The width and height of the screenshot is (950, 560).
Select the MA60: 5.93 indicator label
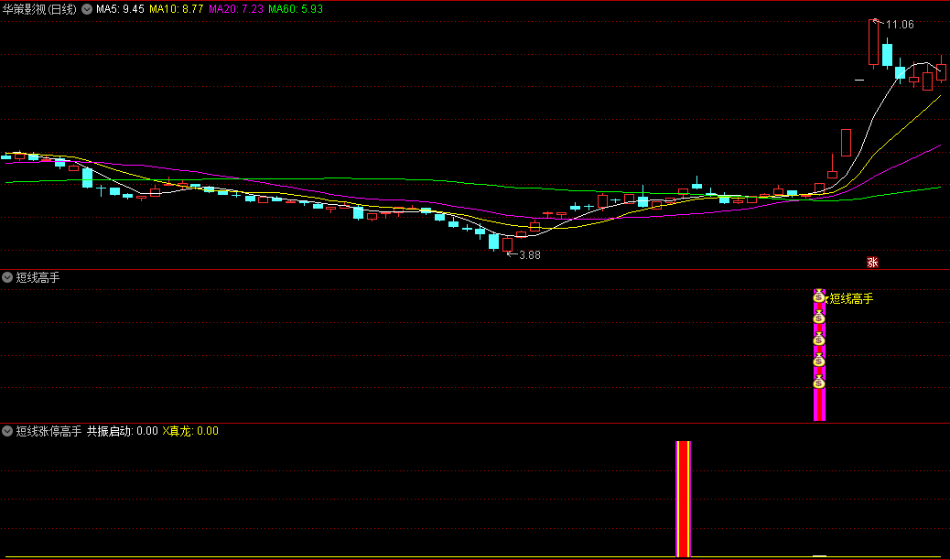pyautogui.click(x=296, y=9)
